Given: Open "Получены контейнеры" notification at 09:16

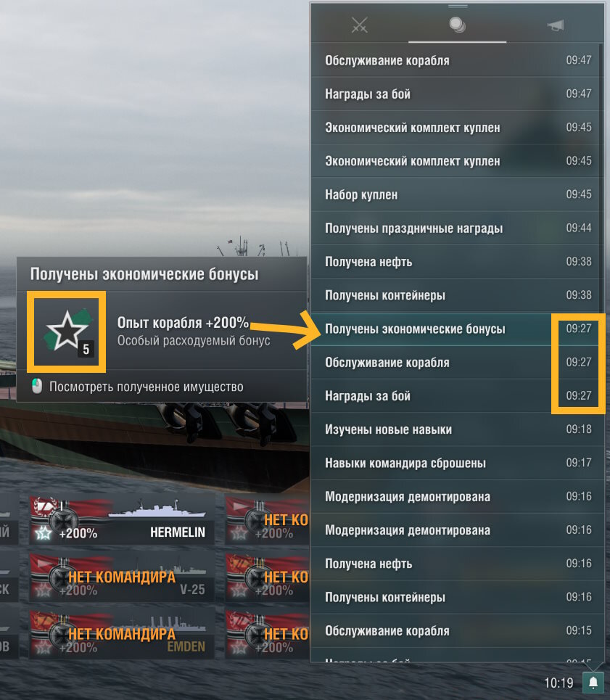Looking at the screenshot, I should pos(457,597).
